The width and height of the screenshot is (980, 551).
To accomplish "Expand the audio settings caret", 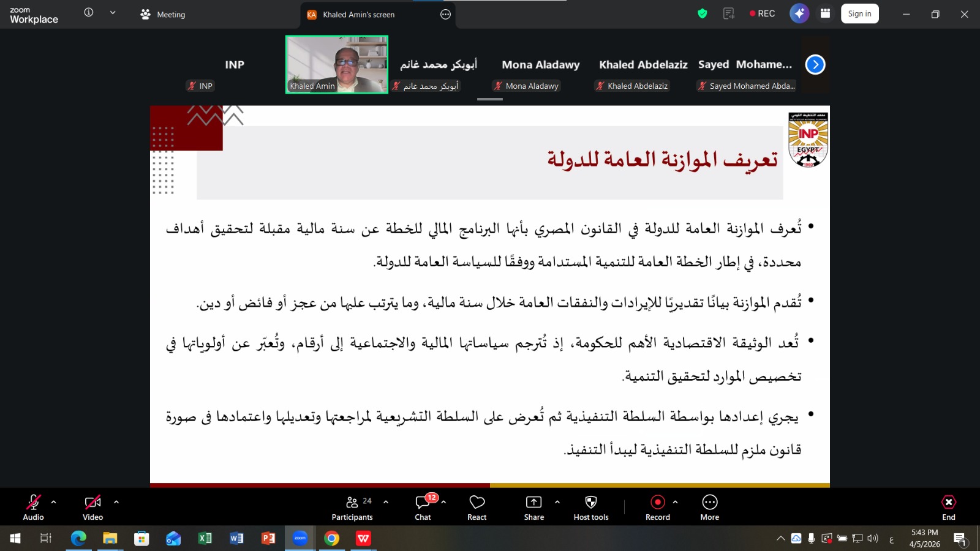I will point(54,502).
